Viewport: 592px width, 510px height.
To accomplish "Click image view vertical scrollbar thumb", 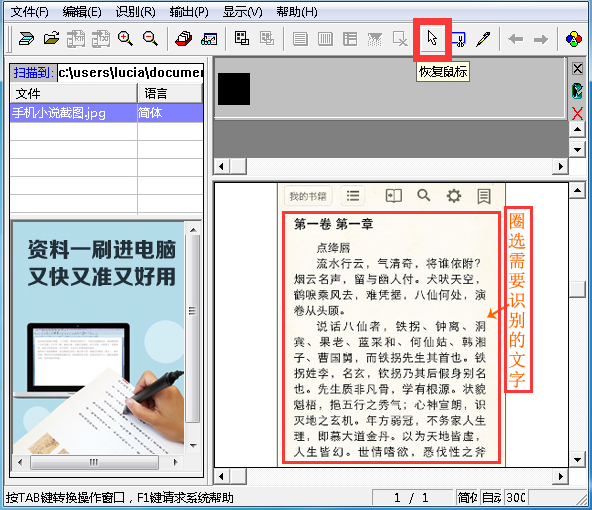I will click(577, 290).
